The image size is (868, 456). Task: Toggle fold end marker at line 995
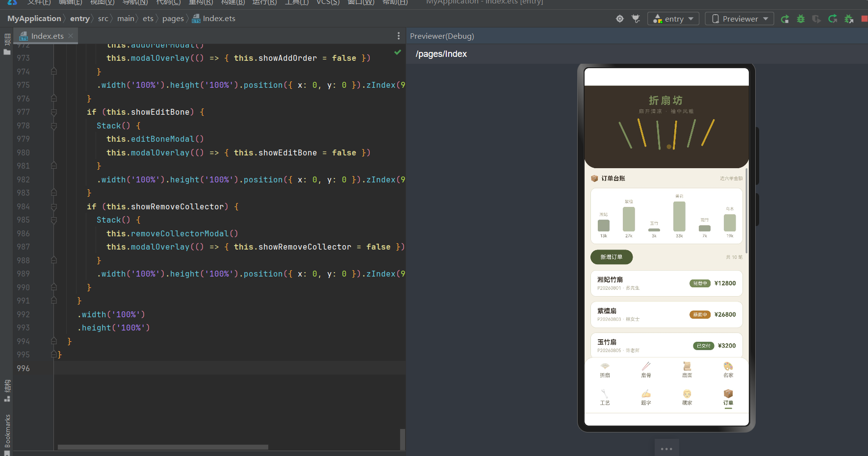(x=54, y=354)
